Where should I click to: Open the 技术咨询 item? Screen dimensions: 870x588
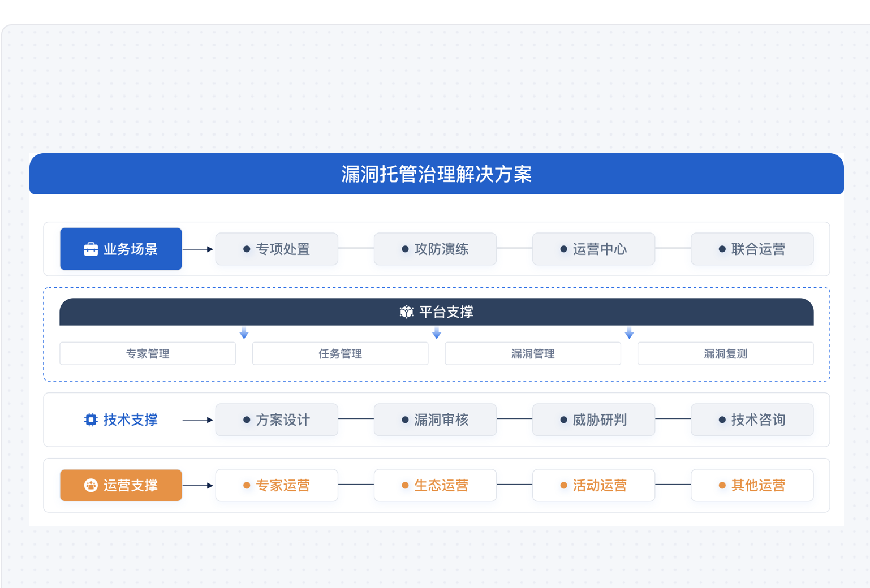752,420
